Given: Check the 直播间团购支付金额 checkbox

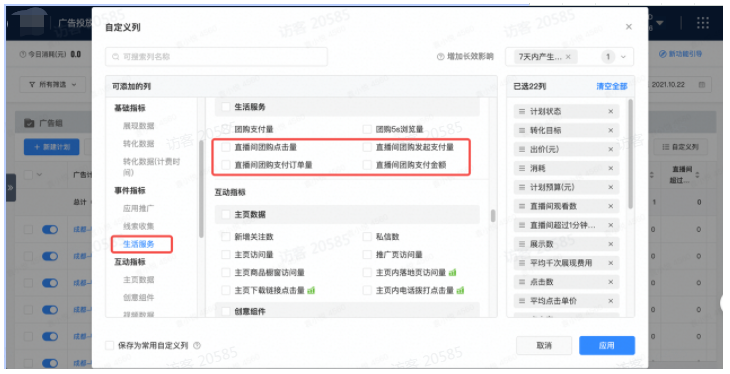Looking at the screenshot, I should (x=367, y=165).
